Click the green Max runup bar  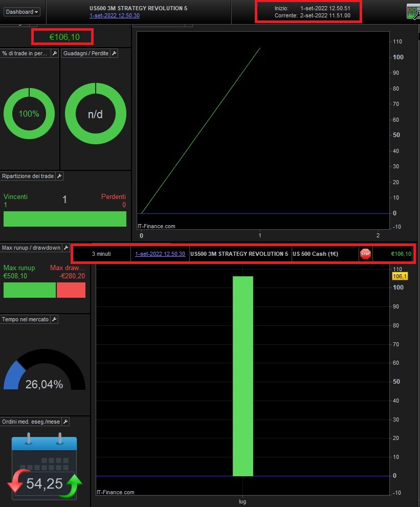(x=30, y=290)
